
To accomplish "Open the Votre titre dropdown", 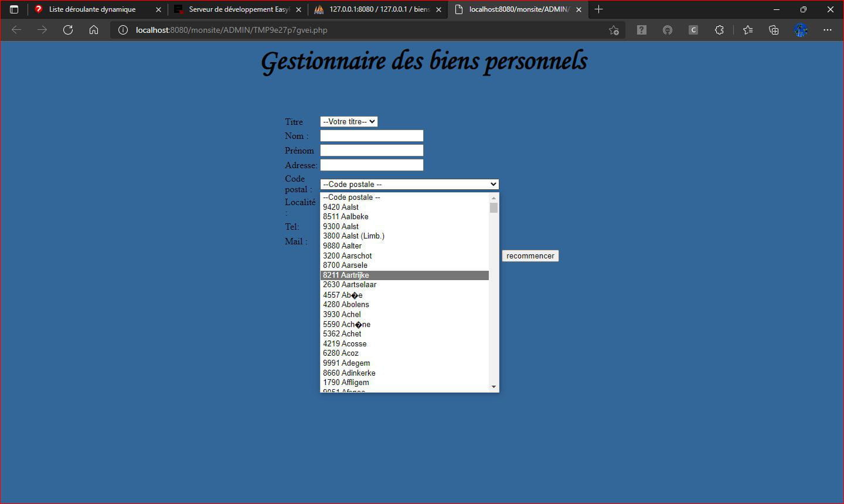I will (349, 121).
